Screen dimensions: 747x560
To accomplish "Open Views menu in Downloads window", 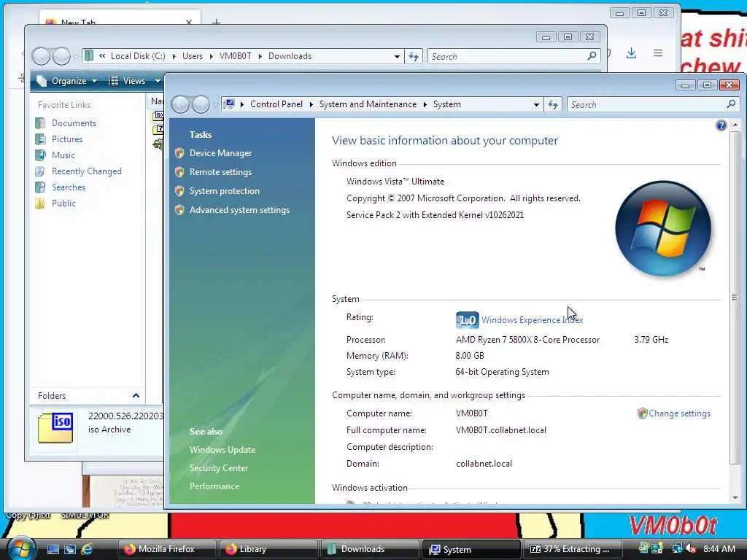I will point(134,81).
